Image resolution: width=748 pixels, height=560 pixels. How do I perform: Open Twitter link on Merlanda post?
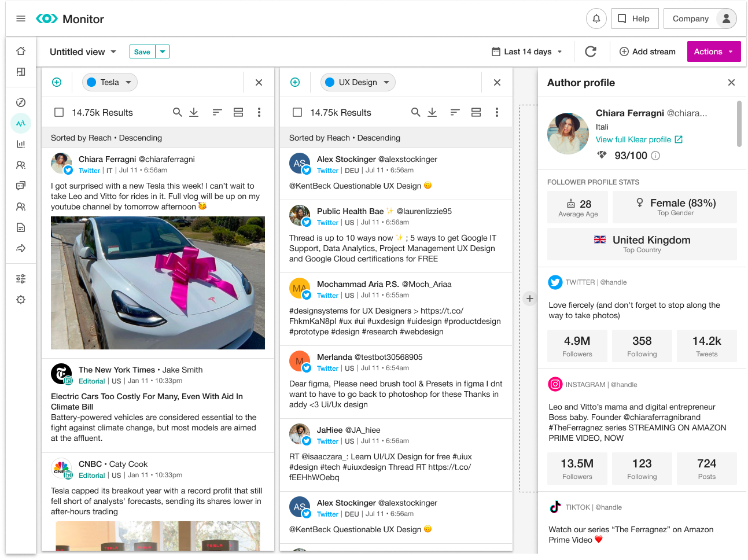tap(327, 369)
